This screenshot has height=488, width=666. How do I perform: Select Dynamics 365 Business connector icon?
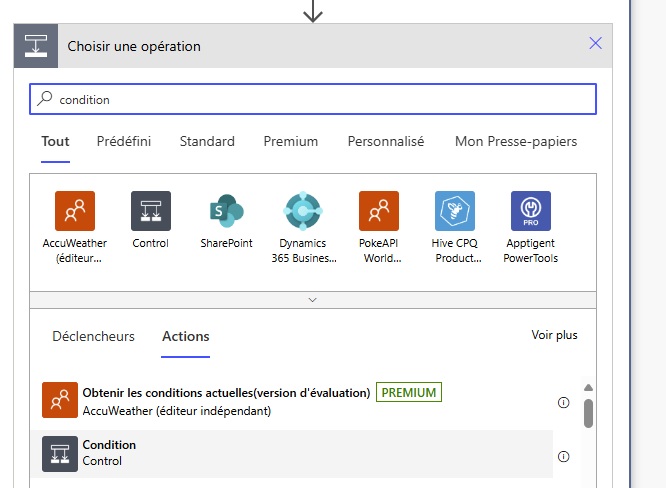(302, 211)
